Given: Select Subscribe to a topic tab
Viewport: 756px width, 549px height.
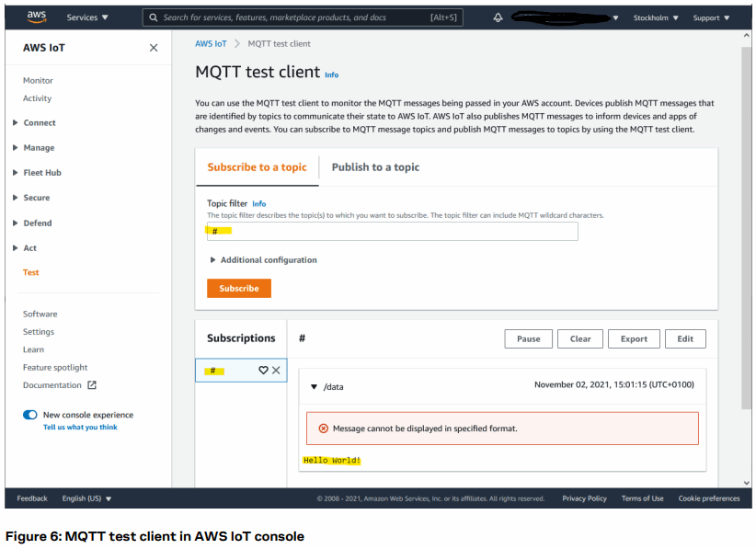Looking at the screenshot, I should (257, 167).
